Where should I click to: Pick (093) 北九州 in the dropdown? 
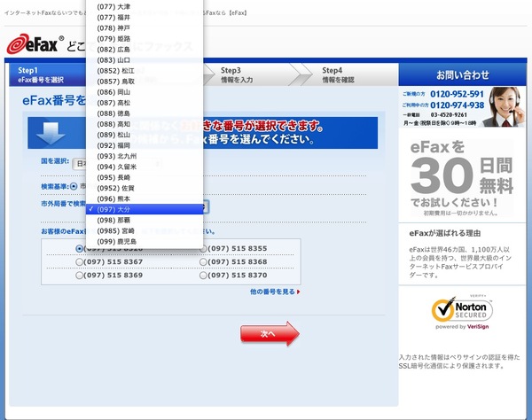[x=145, y=156]
